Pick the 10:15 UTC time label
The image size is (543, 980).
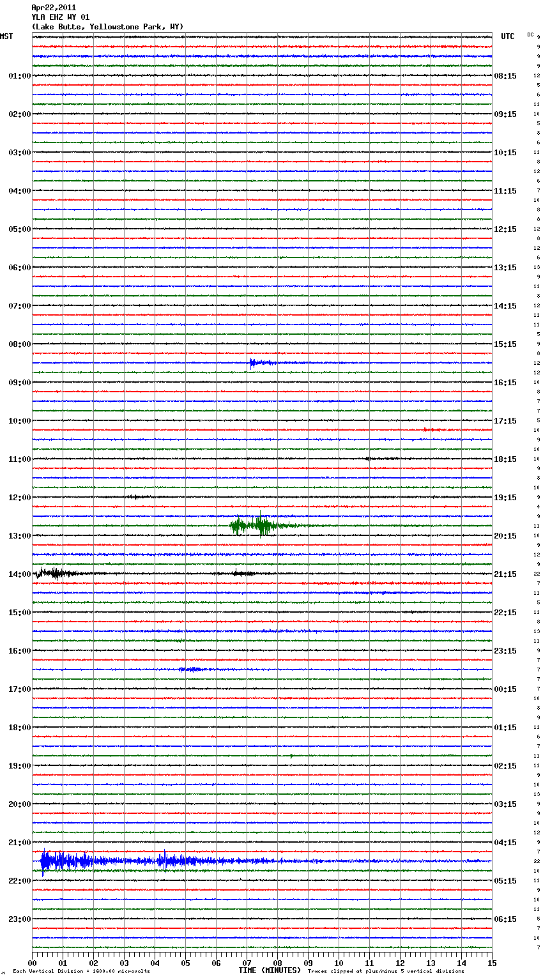[505, 153]
